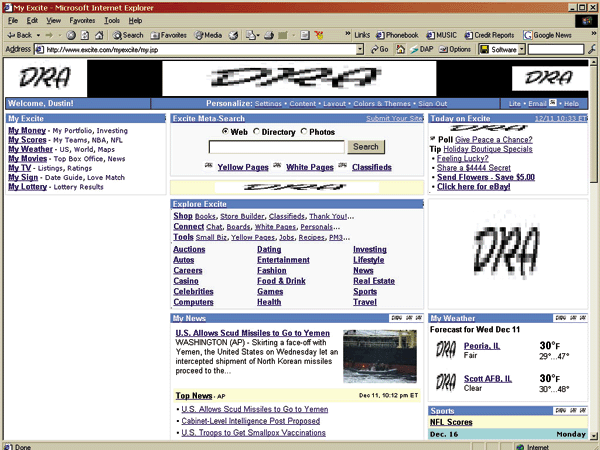Open the Favorites menu in the menu bar
Viewport: 600px width, 450px height.
(83, 20)
